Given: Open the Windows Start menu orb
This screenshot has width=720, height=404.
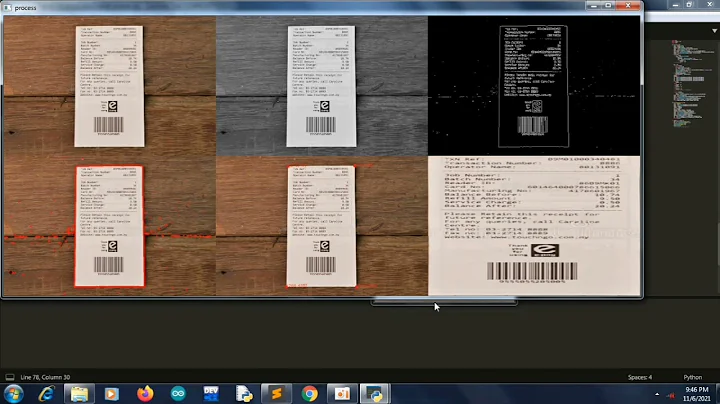Looking at the screenshot, I should [x=14, y=394].
